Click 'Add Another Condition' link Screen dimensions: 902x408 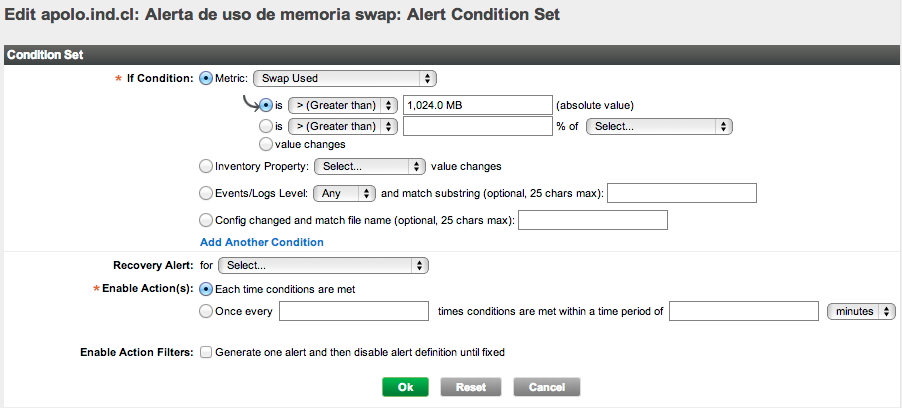[x=262, y=242]
